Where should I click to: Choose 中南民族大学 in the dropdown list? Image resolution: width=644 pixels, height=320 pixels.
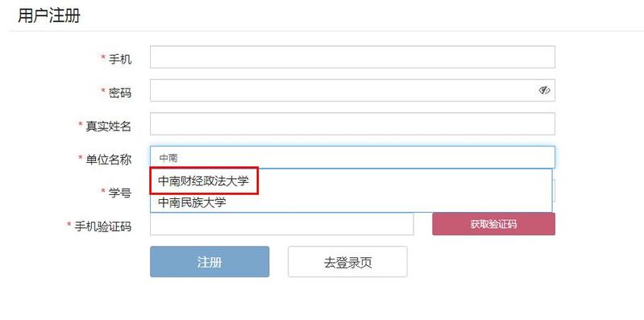[x=192, y=202]
